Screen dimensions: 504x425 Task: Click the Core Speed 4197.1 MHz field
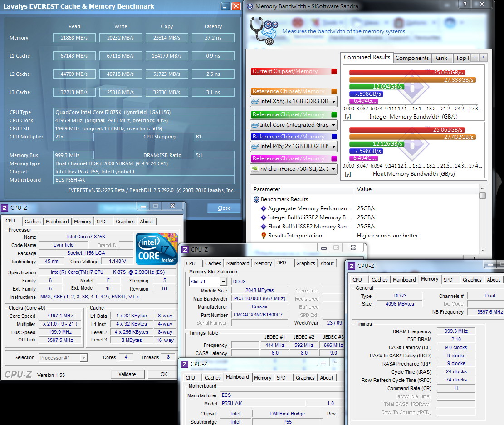pyautogui.click(x=60, y=316)
